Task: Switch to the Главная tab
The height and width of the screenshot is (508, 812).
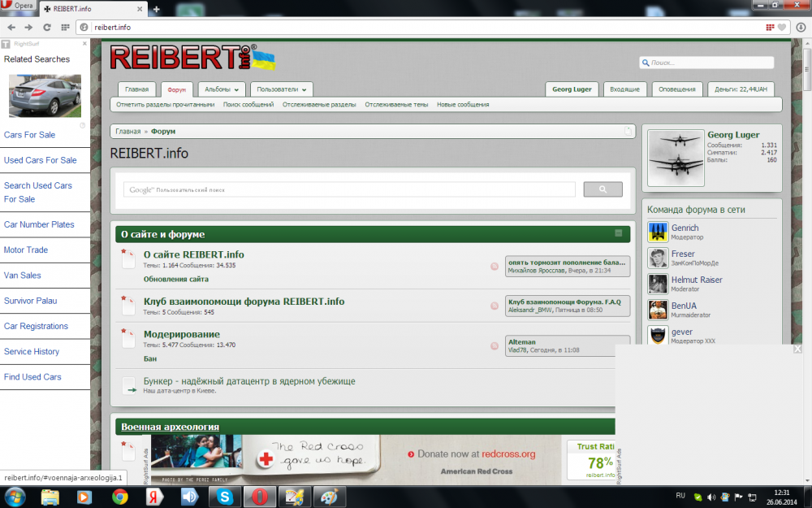Action: [x=136, y=89]
